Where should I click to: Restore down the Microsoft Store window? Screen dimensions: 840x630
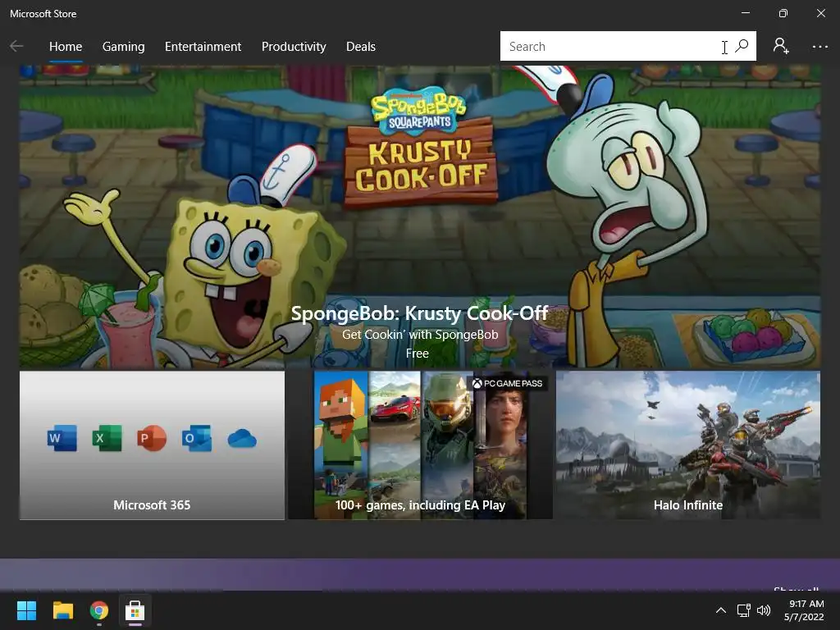pyautogui.click(x=783, y=13)
